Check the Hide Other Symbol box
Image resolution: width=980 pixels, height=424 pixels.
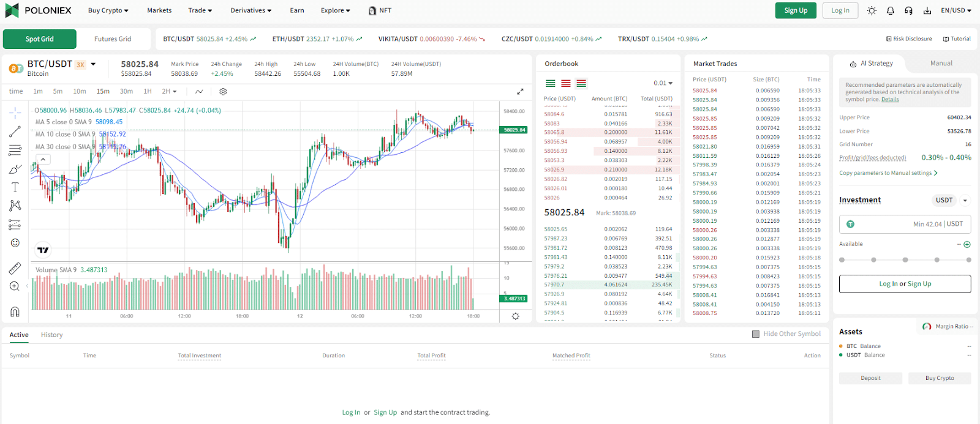coord(756,334)
